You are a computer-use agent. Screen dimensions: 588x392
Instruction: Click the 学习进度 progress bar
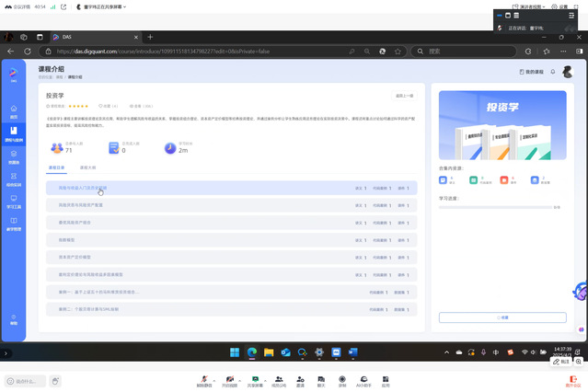click(x=497, y=207)
